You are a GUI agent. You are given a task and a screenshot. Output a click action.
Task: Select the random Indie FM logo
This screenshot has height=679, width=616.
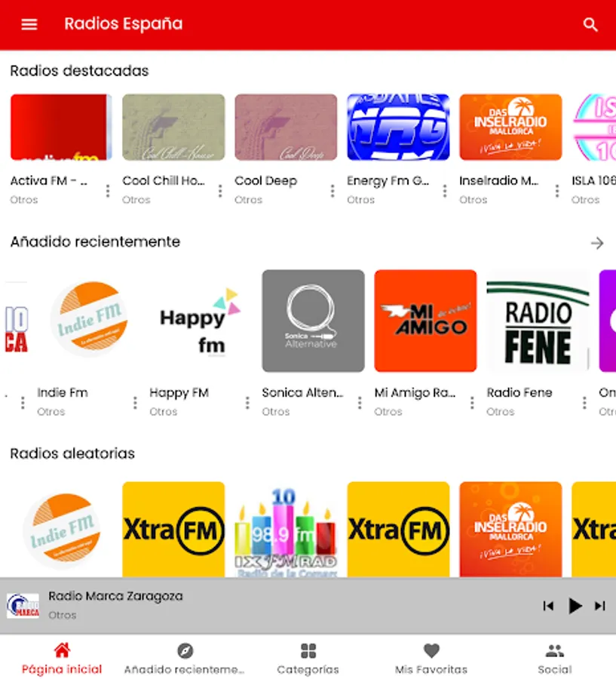61,529
